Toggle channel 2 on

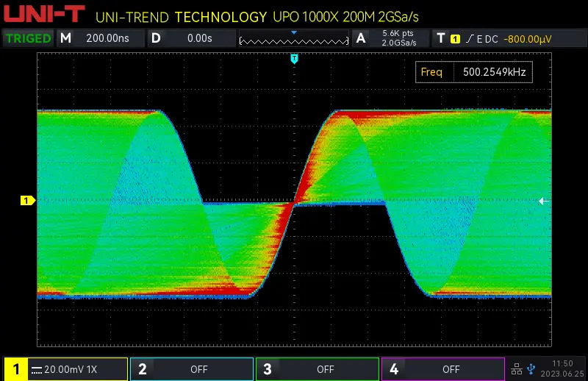(x=192, y=369)
